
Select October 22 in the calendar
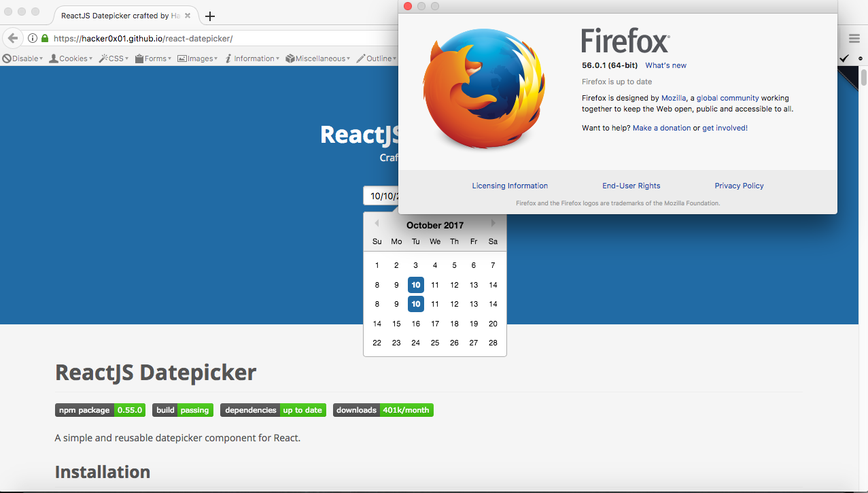tap(377, 343)
